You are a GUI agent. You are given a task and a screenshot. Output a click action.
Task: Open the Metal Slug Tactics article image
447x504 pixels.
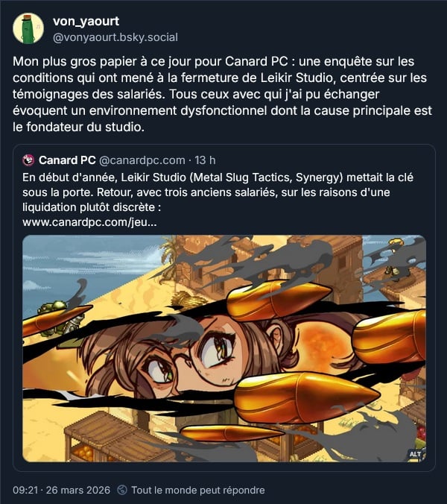click(224, 348)
